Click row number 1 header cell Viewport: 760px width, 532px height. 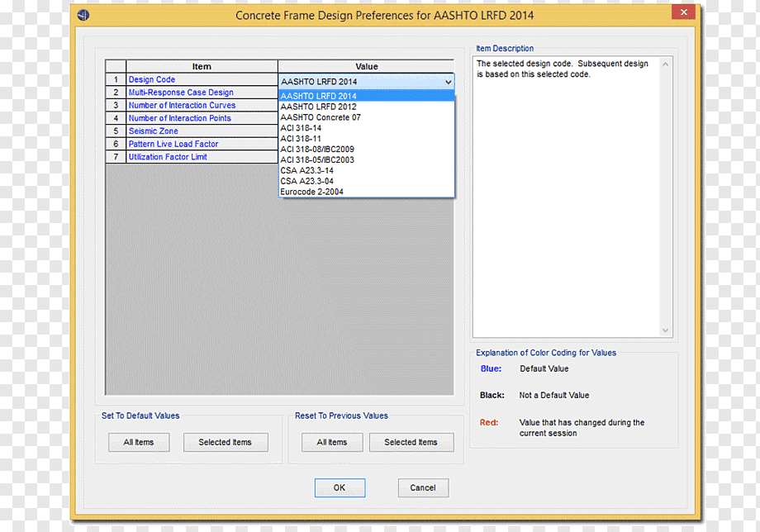coord(116,79)
